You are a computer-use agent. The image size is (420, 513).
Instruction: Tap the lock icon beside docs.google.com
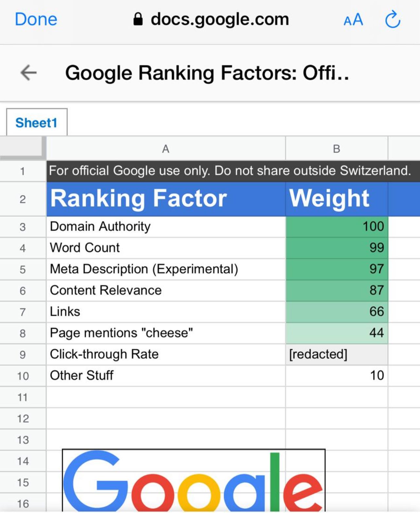click(x=138, y=19)
